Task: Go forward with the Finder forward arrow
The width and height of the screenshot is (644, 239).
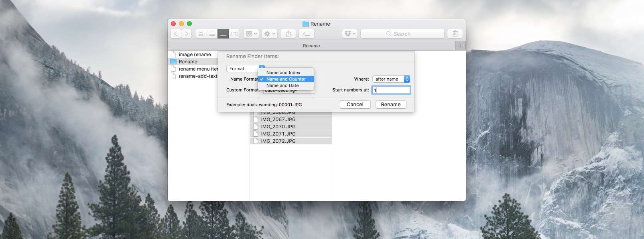Action: click(x=187, y=34)
